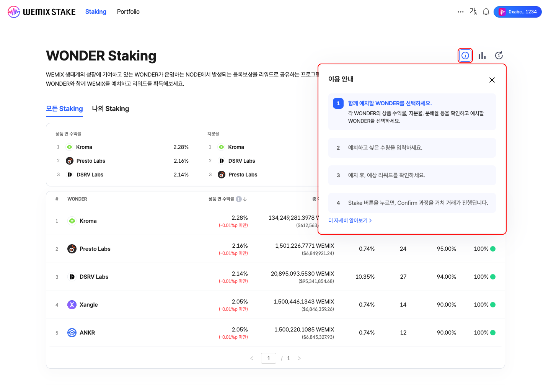The height and width of the screenshot is (392, 551).
Task: Open the 더 자세히 알아보기 link
Action: (350, 220)
